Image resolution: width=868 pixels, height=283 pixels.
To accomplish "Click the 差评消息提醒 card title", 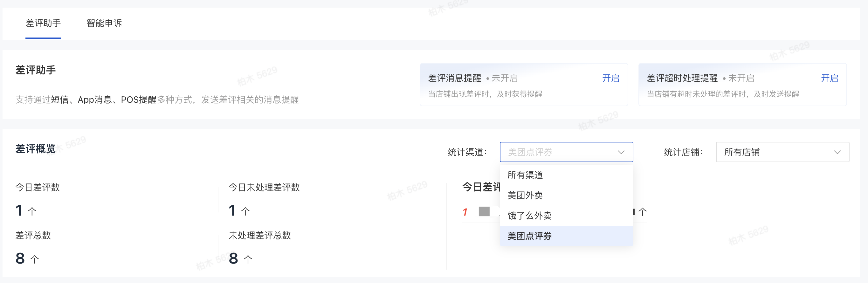I will pyautogui.click(x=454, y=78).
